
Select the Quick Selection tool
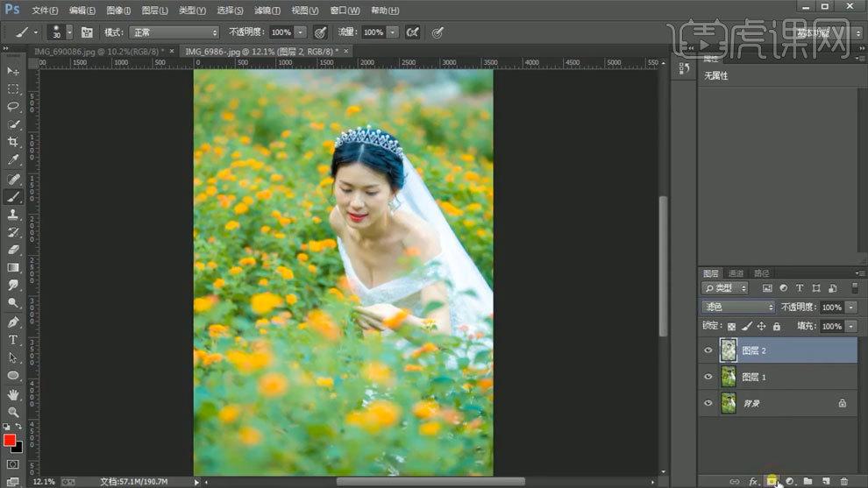(x=13, y=124)
